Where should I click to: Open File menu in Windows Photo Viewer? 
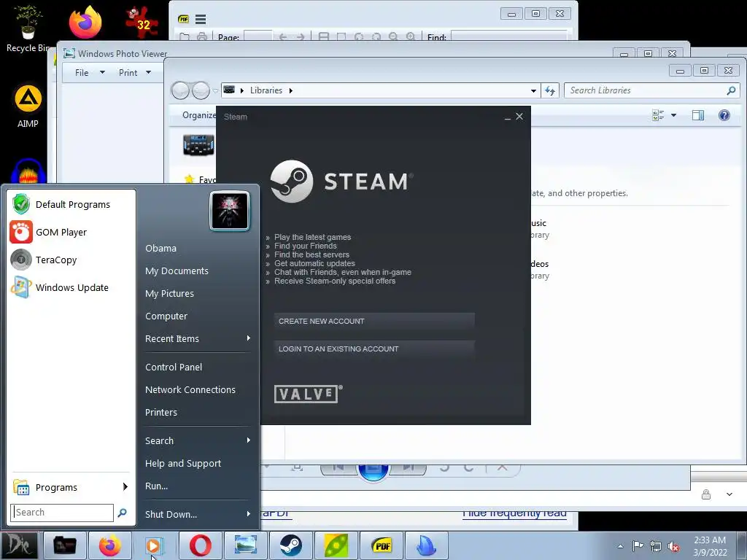pyautogui.click(x=90, y=72)
